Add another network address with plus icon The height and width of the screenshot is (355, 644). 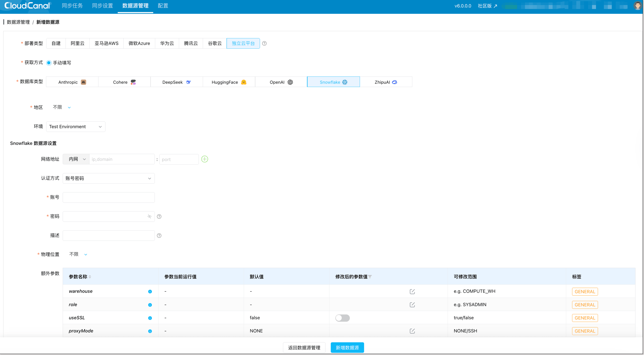pos(205,159)
